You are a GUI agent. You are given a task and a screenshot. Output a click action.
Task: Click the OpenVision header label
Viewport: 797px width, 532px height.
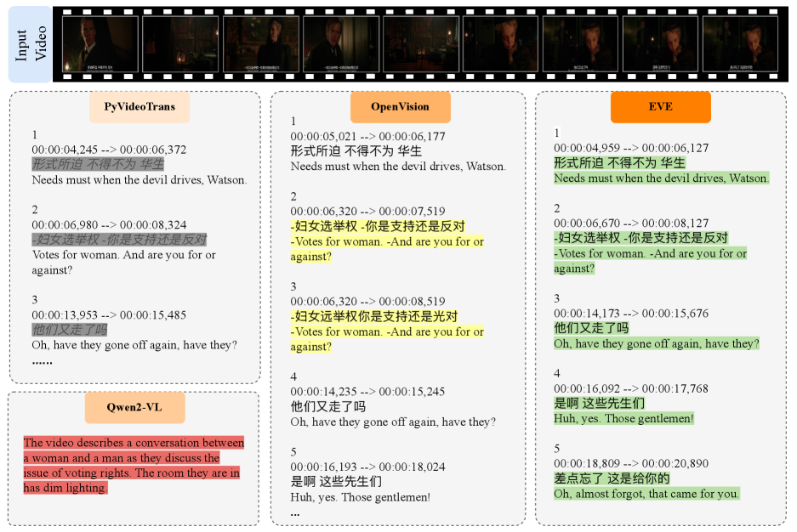click(400, 107)
